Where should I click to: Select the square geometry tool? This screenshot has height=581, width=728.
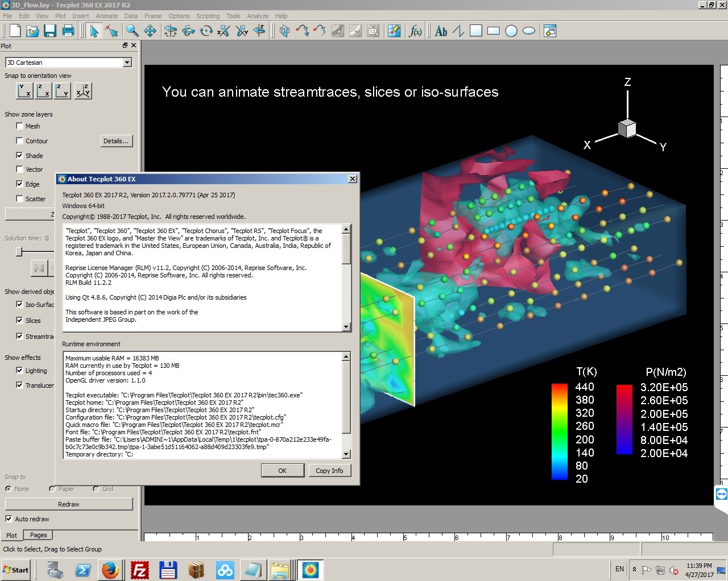pyautogui.click(x=476, y=31)
